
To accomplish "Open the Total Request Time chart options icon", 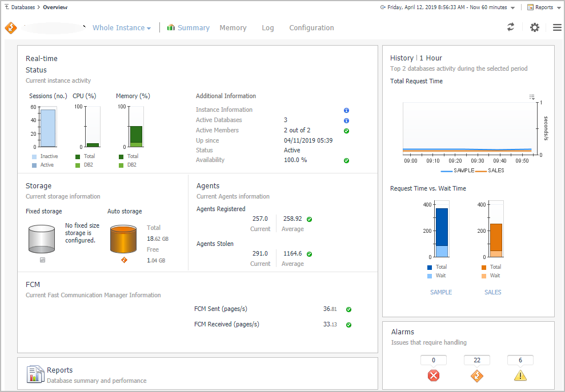I will point(532,97).
